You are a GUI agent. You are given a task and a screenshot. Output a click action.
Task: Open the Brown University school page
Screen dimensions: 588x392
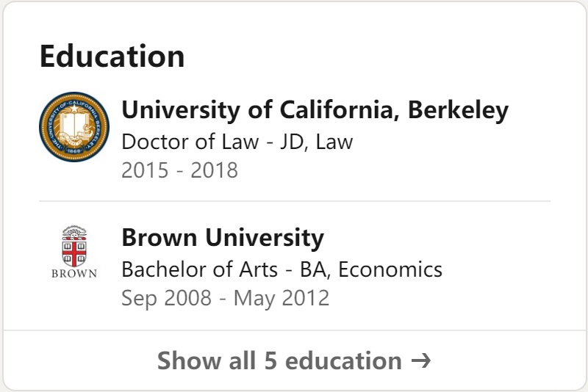tap(222, 238)
